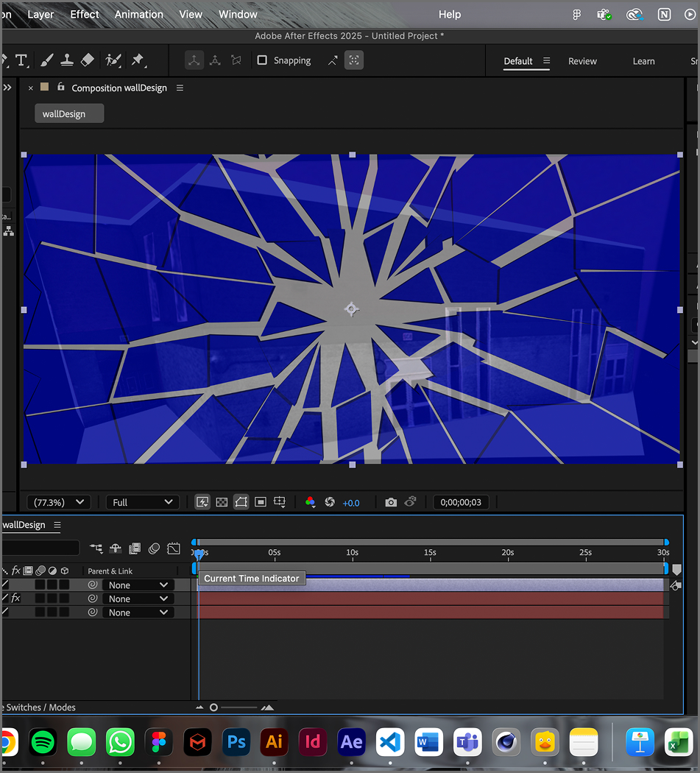Enable Frame Blending for the timeline

point(135,548)
